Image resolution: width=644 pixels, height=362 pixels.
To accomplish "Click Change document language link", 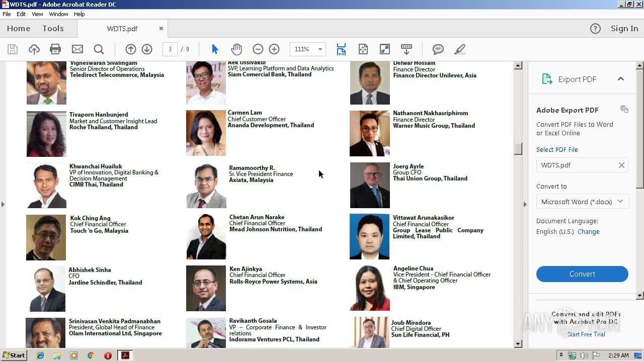I will coord(589,232).
